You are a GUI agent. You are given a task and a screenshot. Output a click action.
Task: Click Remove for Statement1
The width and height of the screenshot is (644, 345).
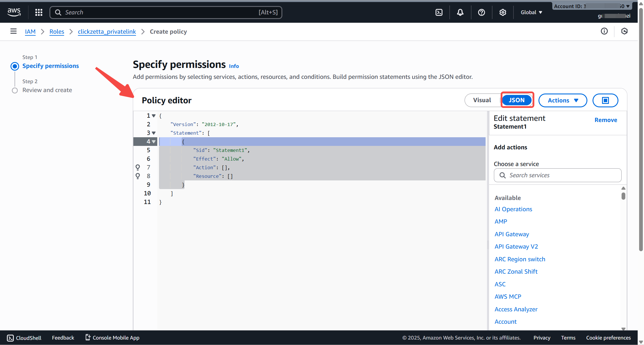[x=605, y=120]
